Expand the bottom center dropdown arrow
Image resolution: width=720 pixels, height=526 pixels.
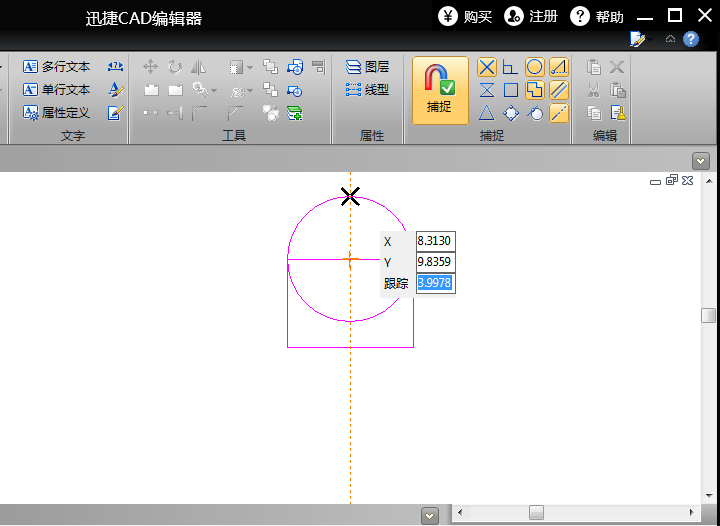[430, 515]
